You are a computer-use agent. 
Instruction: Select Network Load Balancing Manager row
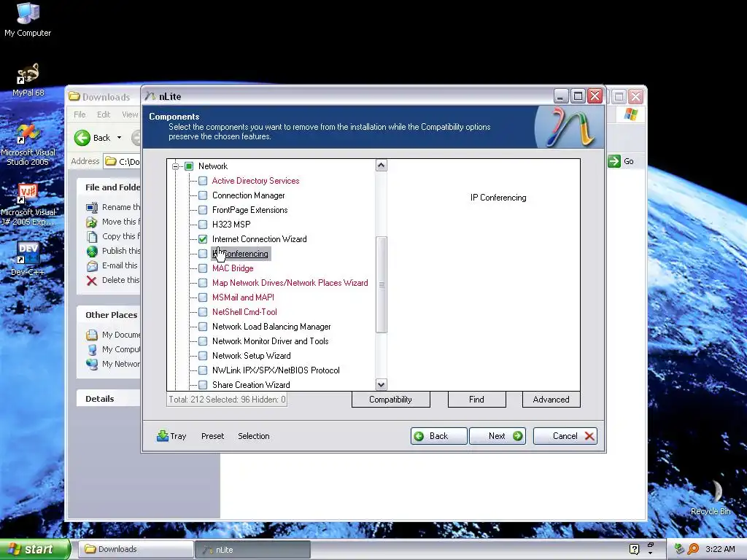point(271,327)
